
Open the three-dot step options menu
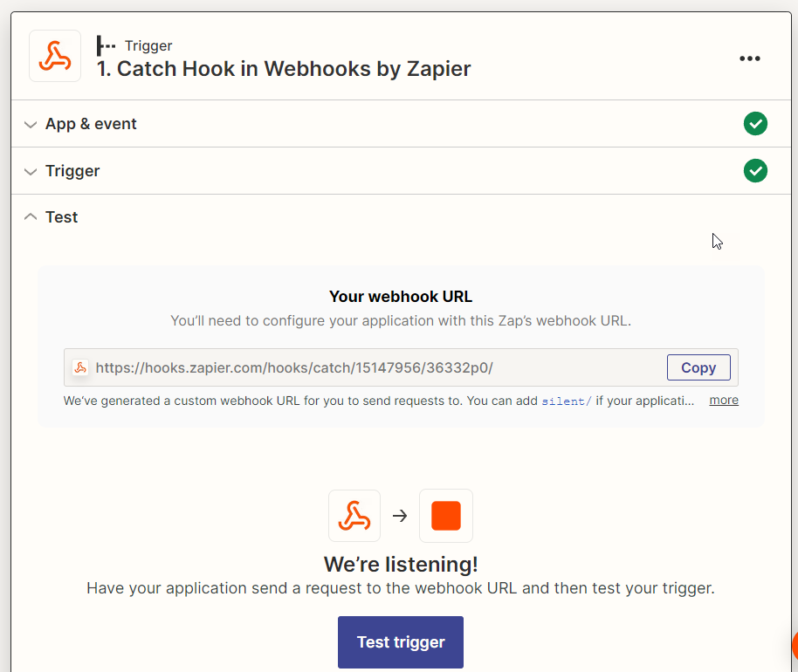[750, 58]
